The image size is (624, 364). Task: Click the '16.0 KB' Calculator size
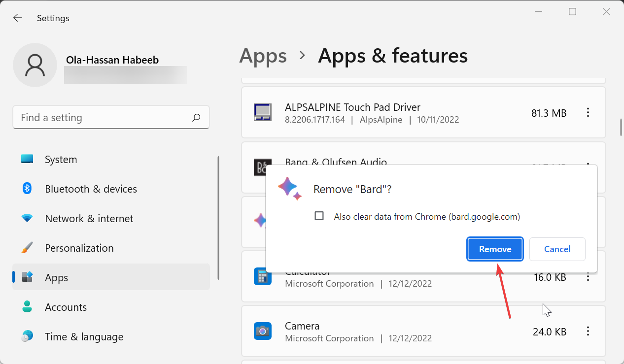[x=550, y=277]
